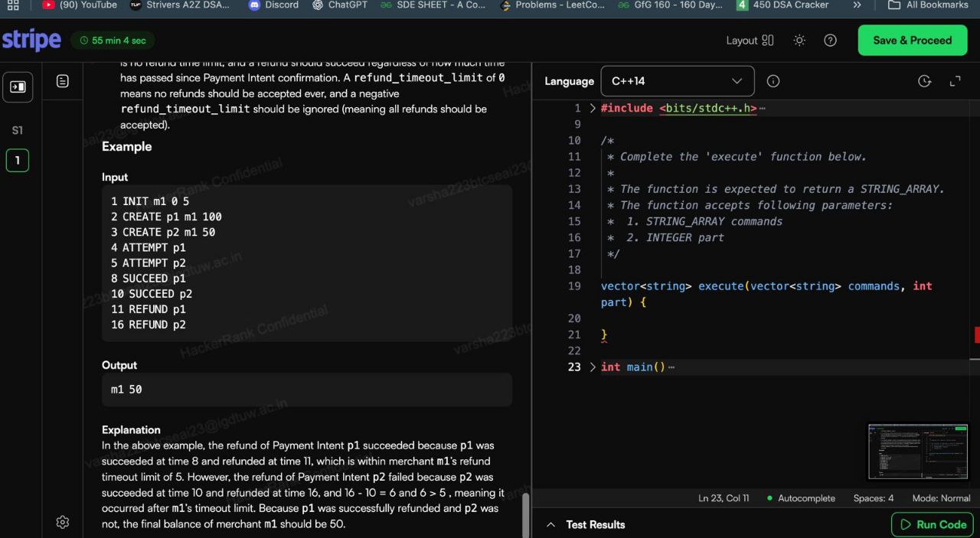
Task: Toggle the light/dark theme sun icon
Action: [799, 41]
